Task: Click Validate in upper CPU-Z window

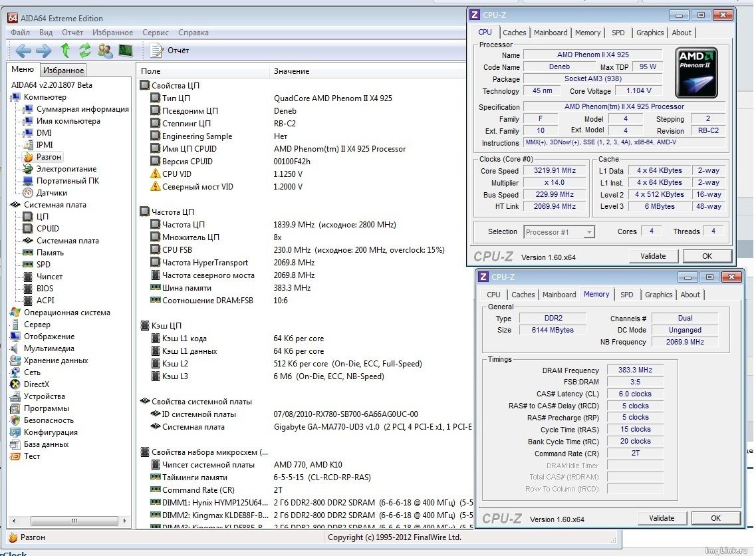Action: pos(654,256)
